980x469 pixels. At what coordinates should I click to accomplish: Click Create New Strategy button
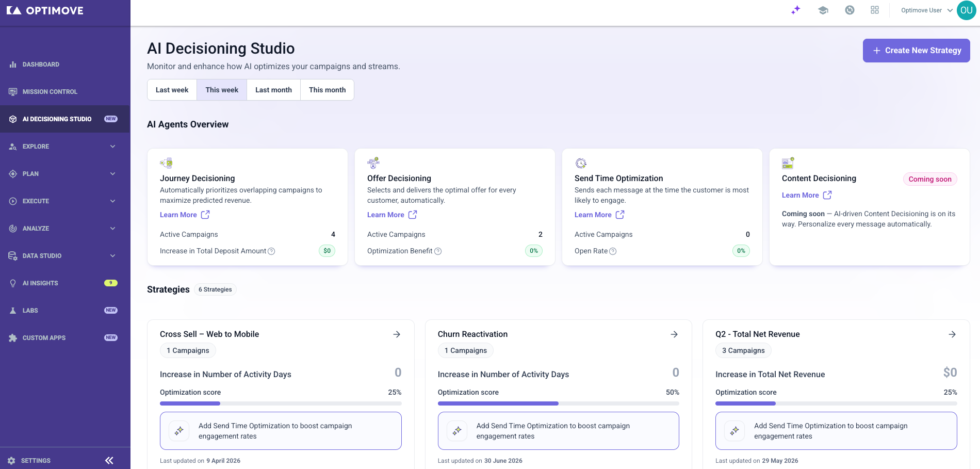[x=916, y=51]
